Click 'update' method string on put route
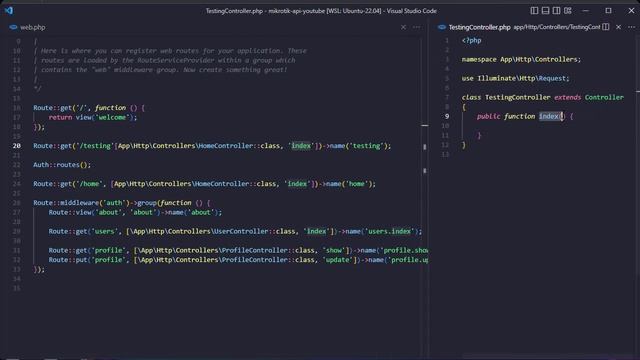The height and width of the screenshot is (360, 640). click(x=338, y=260)
